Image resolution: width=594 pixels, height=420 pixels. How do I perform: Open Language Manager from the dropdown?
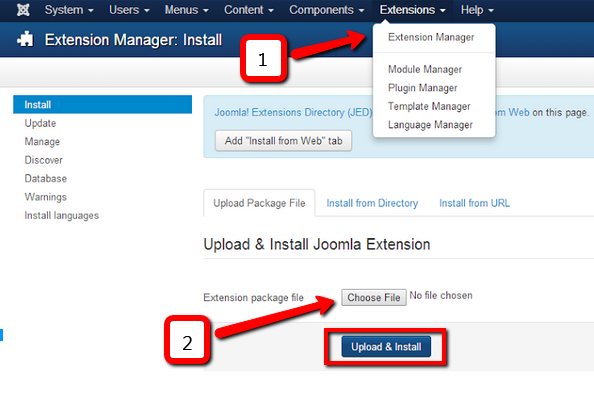click(430, 125)
